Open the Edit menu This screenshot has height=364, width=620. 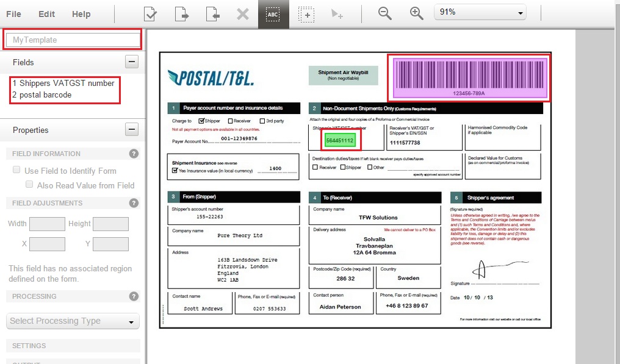point(46,14)
